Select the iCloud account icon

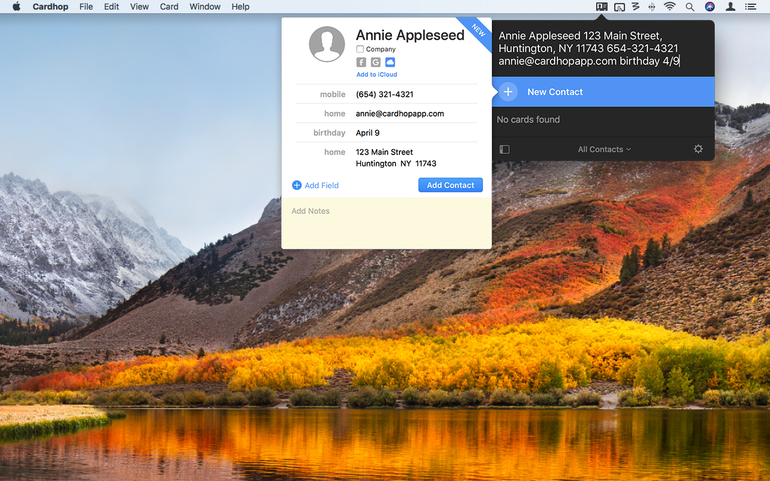coord(390,62)
